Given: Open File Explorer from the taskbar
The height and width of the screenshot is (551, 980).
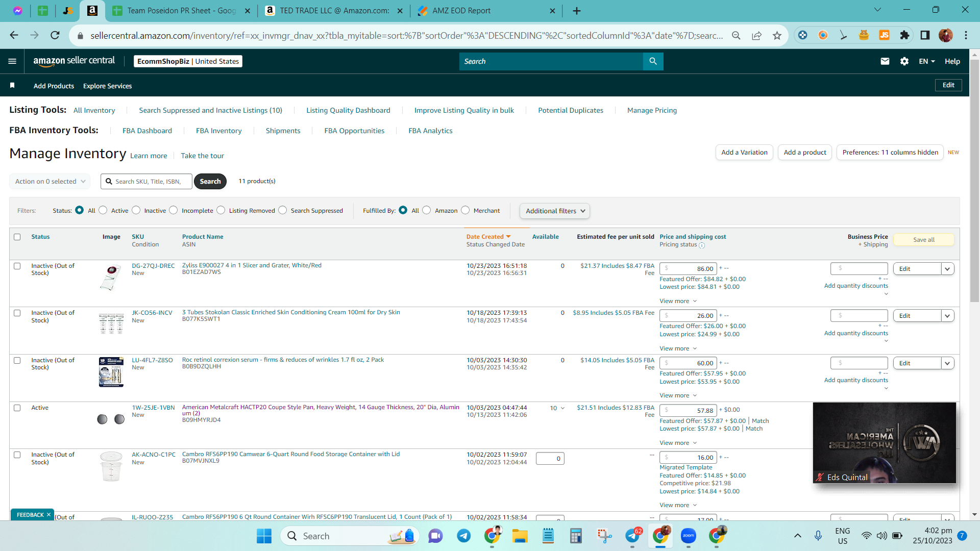Looking at the screenshot, I should (x=520, y=536).
